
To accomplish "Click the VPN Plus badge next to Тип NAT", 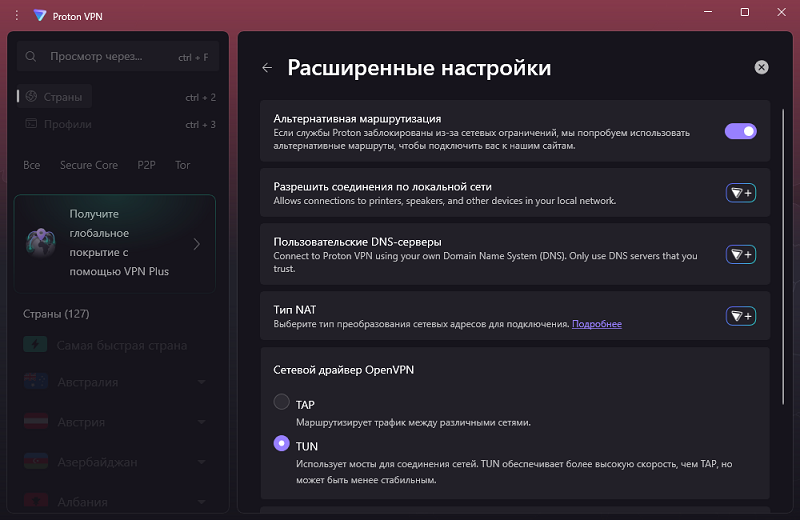I will [740, 316].
